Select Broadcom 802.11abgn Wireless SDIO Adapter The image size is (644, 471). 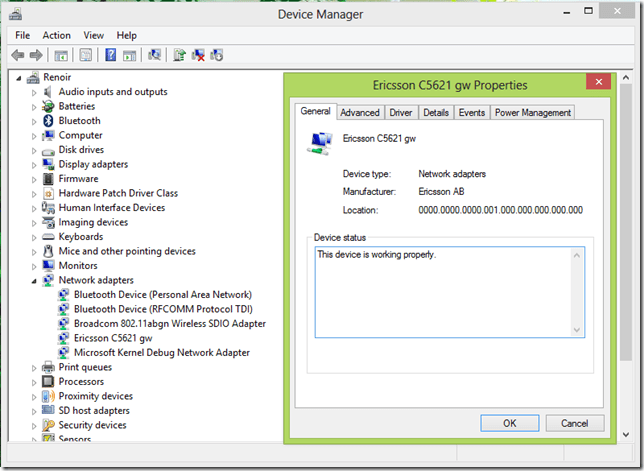[169, 324]
